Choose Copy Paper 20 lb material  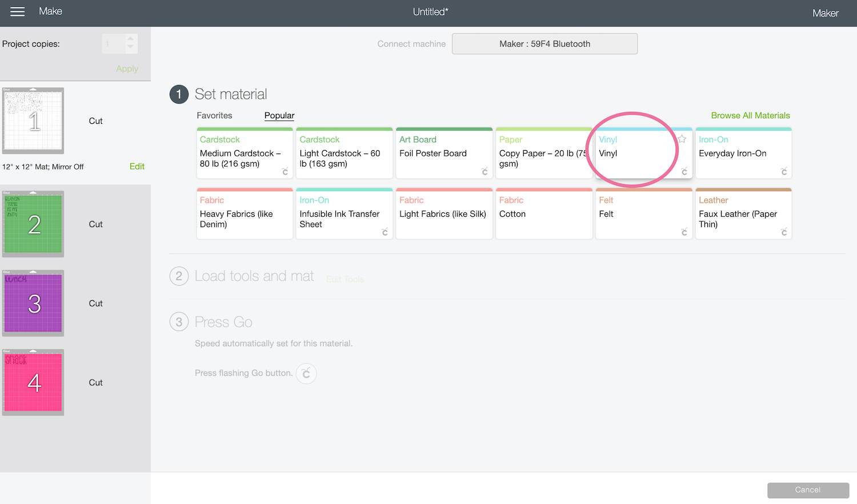[x=543, y=153]
